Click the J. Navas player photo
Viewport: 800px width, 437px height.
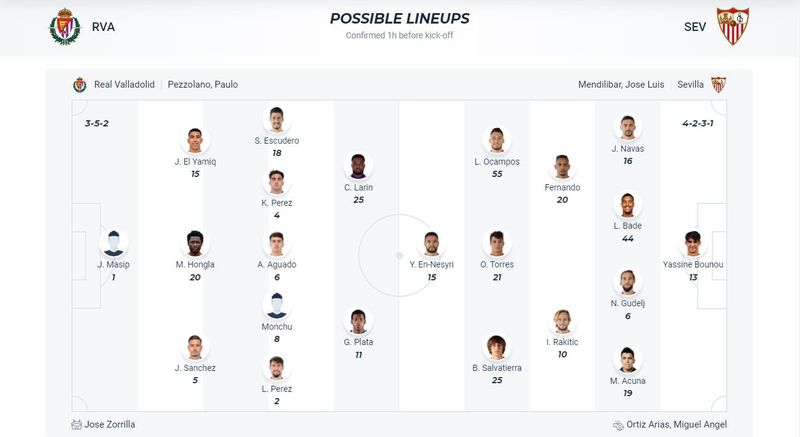point(628,127)
